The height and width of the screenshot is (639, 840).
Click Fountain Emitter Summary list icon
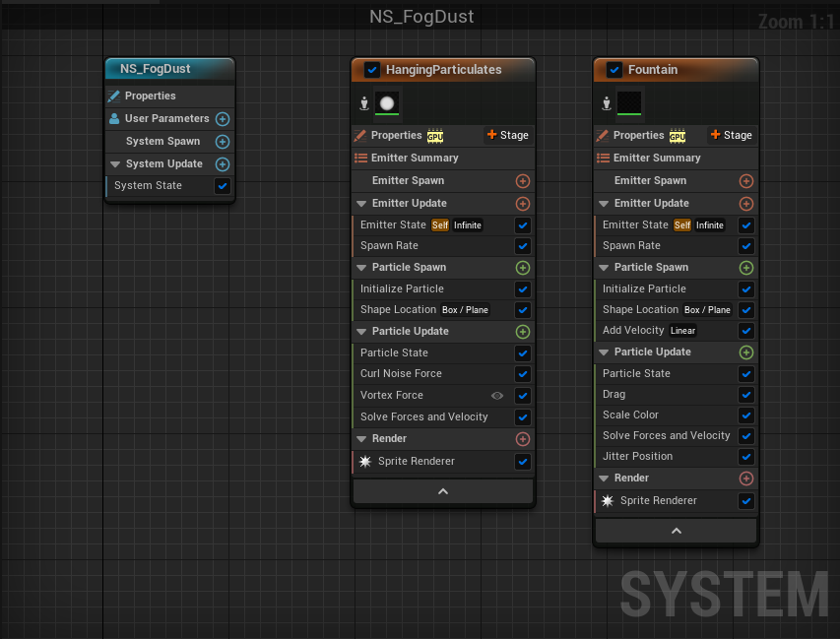(x=603, y=159)
